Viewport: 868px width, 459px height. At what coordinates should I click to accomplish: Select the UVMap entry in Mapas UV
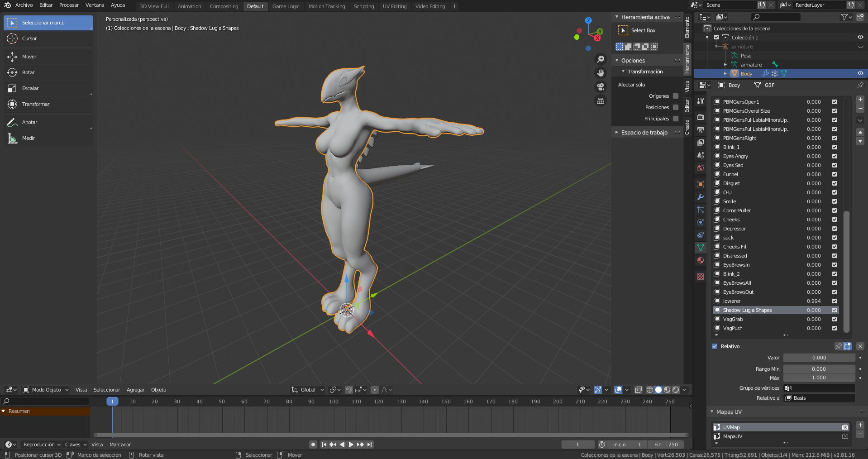click(781, 427)
